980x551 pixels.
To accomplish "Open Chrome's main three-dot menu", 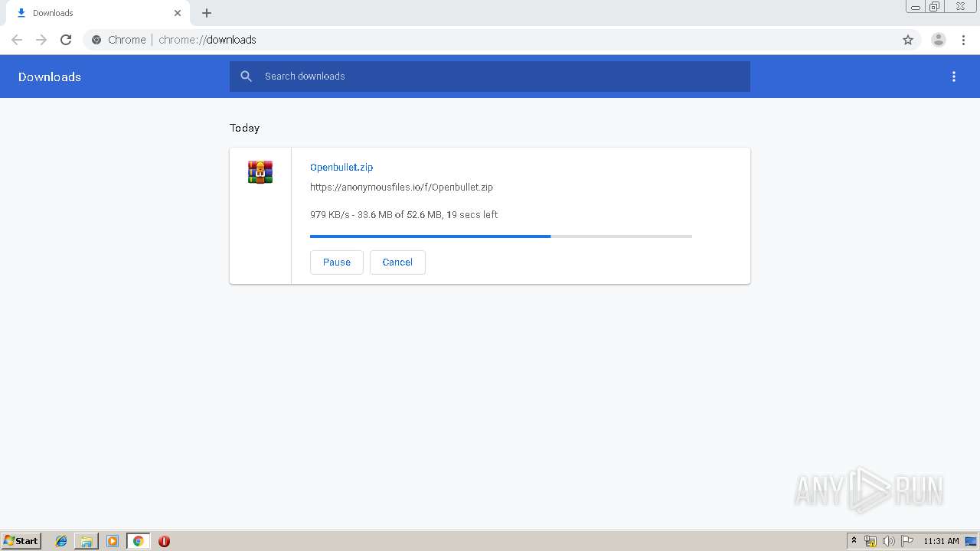I will pos(963,40).
